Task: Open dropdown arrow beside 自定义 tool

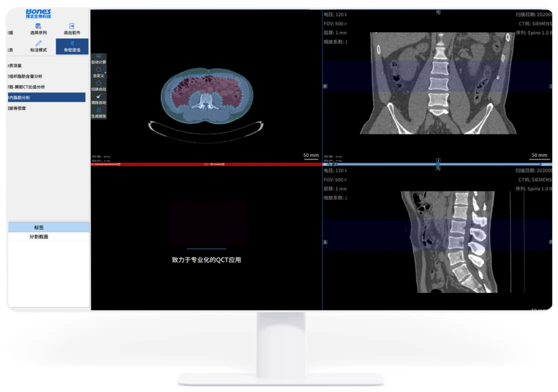Action: point(105,72)
